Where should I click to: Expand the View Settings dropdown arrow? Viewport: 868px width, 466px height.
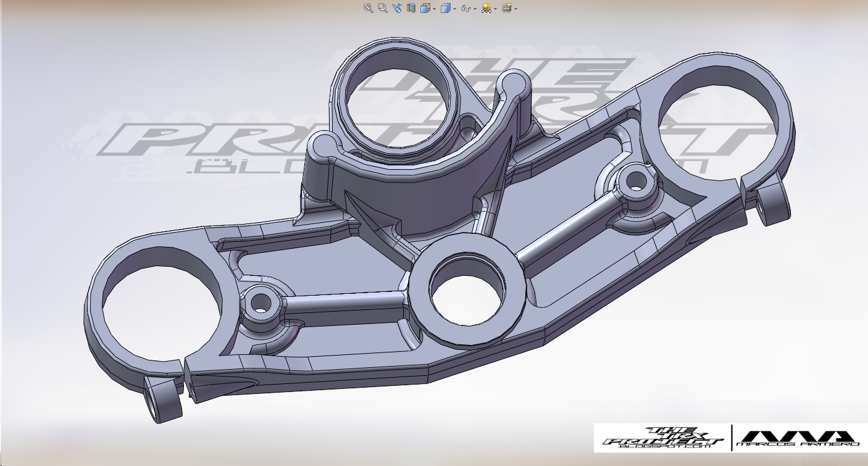coord(515,9)
